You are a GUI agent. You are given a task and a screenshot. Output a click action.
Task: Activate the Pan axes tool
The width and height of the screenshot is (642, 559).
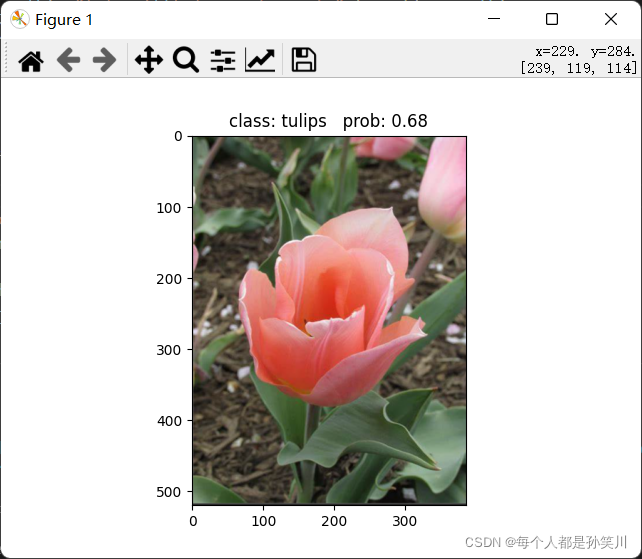point(149,60)
